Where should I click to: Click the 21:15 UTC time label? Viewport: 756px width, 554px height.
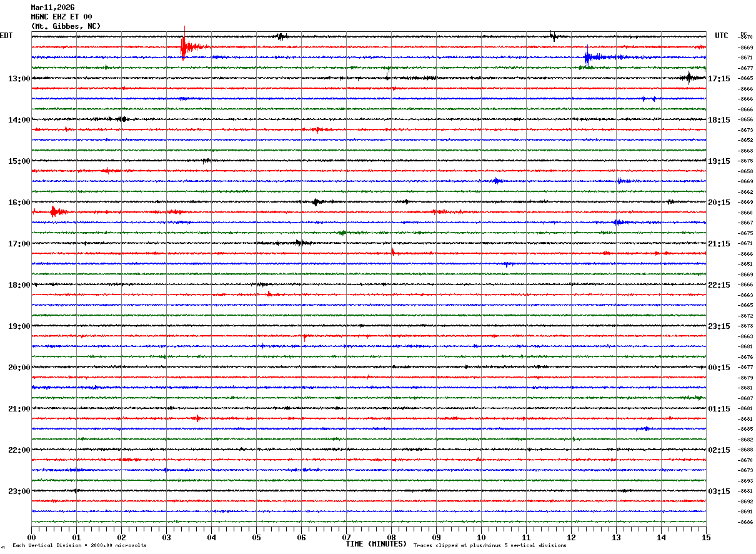719,244
